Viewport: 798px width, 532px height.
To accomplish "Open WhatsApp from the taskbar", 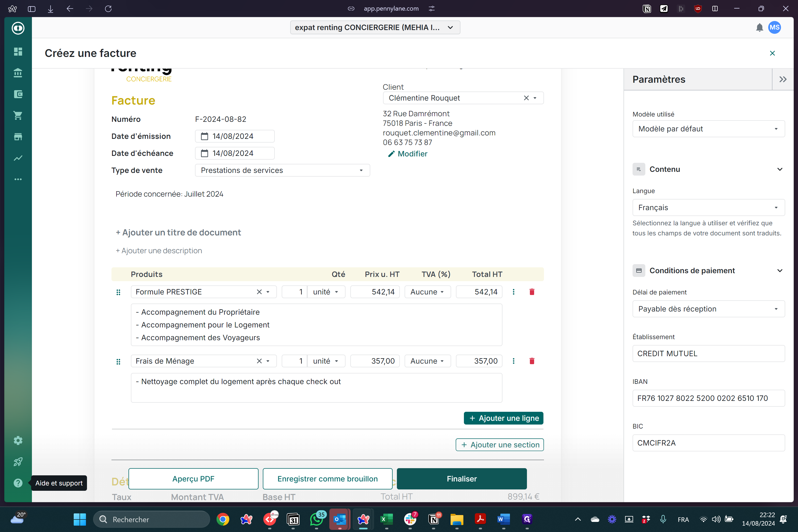I will [317, 519].
